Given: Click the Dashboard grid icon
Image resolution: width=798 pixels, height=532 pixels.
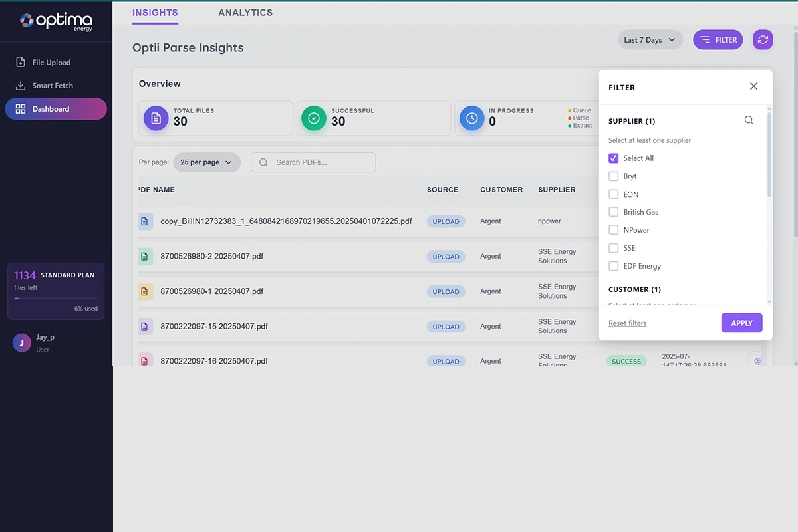Looking at the screenshot, I should (x=21, y=109).
